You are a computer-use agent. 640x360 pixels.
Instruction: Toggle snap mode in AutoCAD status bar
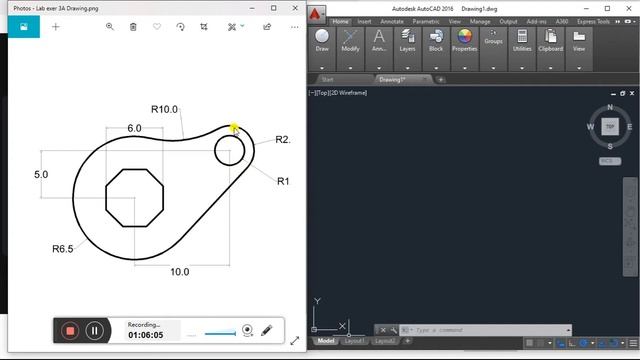coord(541,343)
